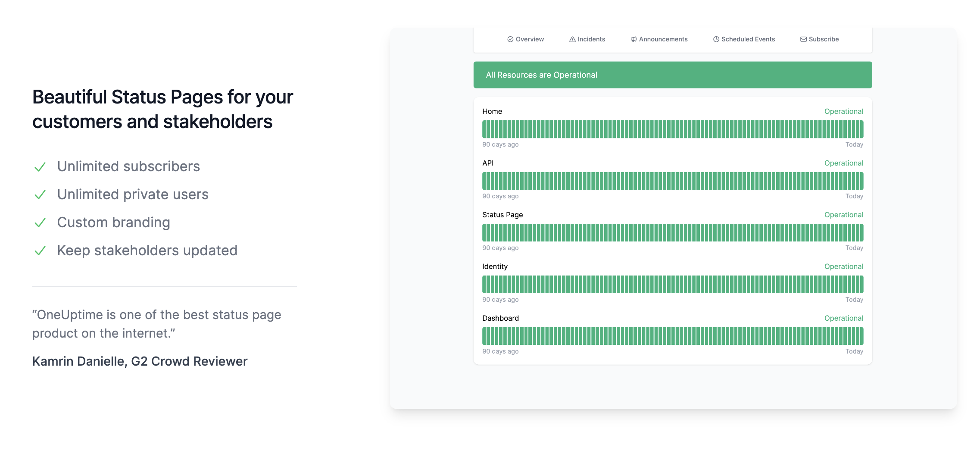Click the Operational label next to API
The image size is (980, 451).
(x=843, y=163)
